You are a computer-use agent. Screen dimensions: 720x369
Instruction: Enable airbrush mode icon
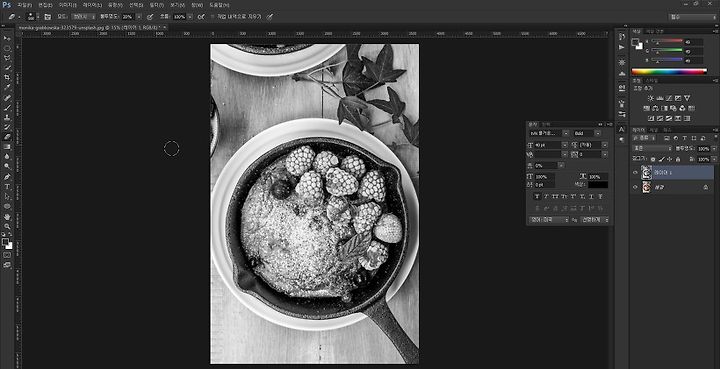click(x=201, y=17)
